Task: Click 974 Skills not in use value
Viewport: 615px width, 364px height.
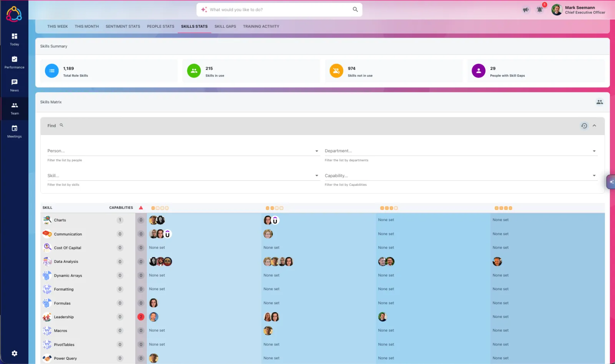Action: 352,68
